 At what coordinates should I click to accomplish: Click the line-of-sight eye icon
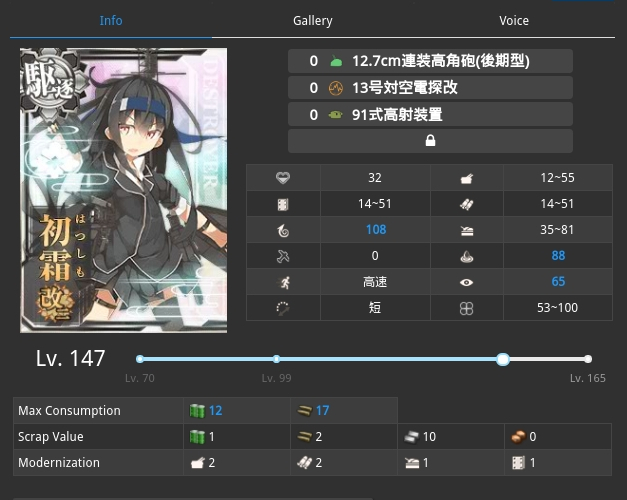[467, 282]
